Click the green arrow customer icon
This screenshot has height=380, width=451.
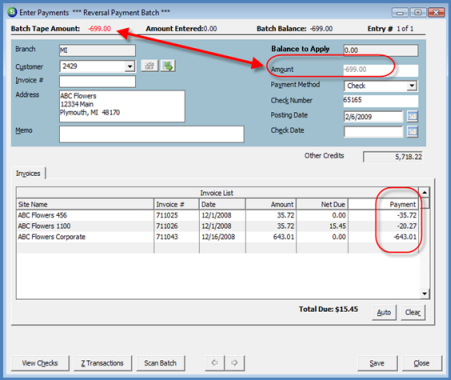(x=168, y=66)
